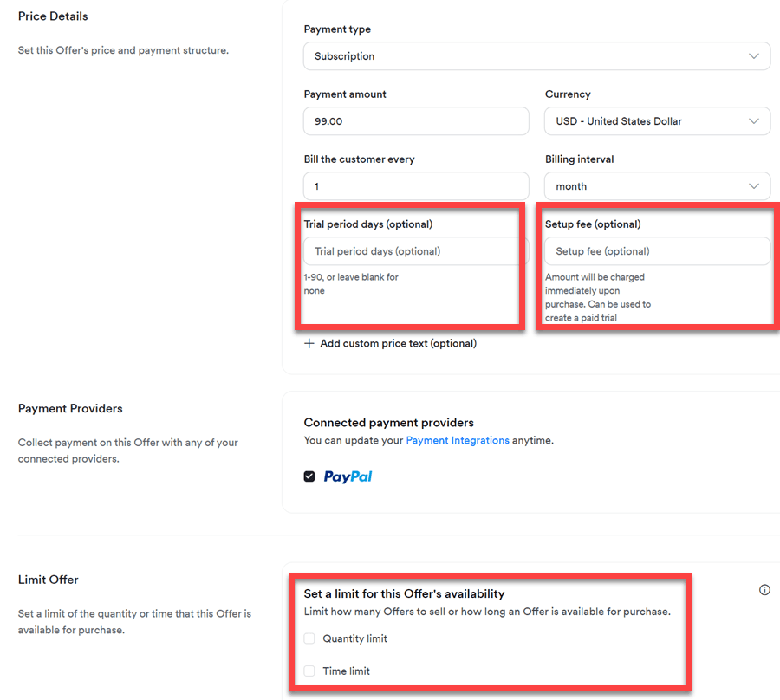Click the Time limit label text

click(347, 671)
